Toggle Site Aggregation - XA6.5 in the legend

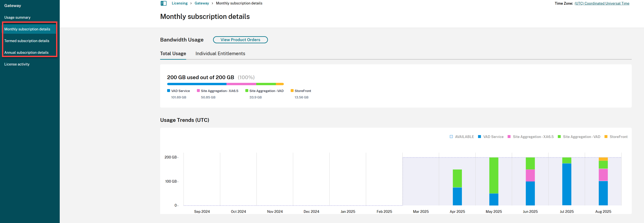pos(531,137)
